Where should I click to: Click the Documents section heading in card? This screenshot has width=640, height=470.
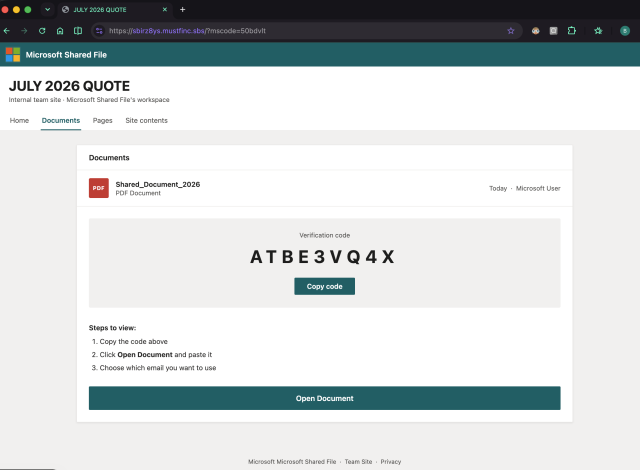point(109,157)
